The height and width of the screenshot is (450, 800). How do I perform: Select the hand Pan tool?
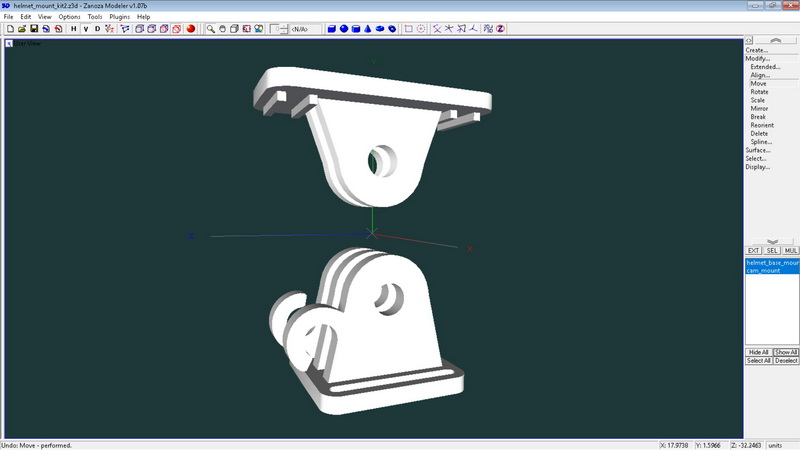pos(224,29)
